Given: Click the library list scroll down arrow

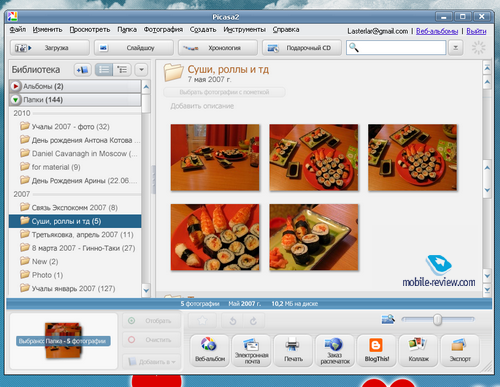Looking at the screenshot, I should 146,290.
